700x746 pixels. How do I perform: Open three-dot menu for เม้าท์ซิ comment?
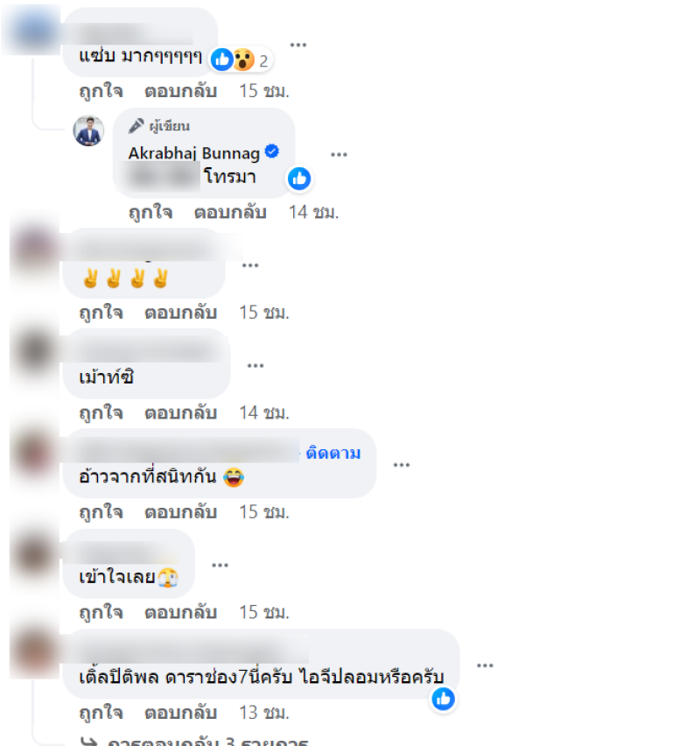255,366
